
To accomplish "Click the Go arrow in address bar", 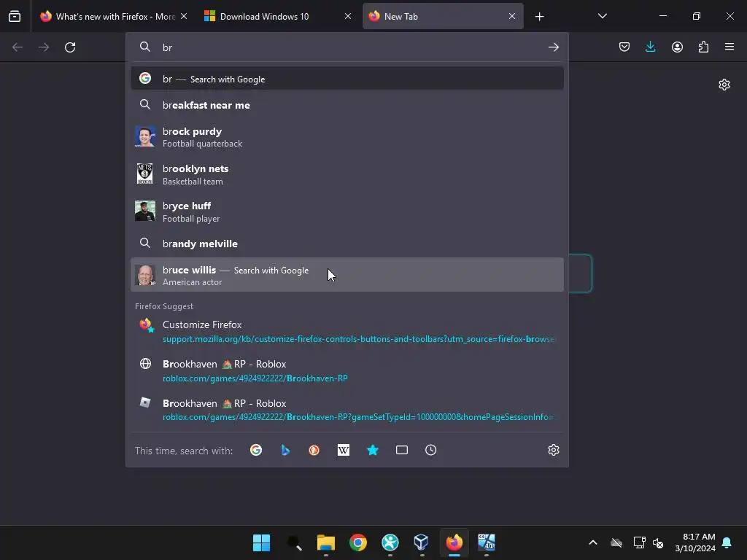I will click(x=553, y=47).
